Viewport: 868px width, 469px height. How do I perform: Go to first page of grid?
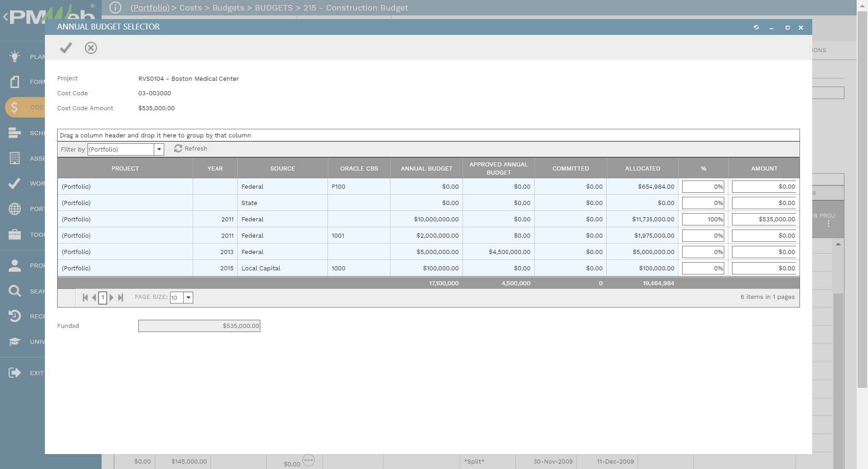(85, 298)
